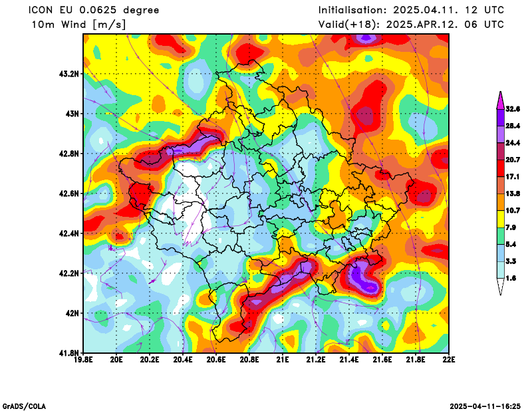This screenshot has width=532, height=411.
Task: Click the 20.6E longitude label
Action: click(216, 360)
